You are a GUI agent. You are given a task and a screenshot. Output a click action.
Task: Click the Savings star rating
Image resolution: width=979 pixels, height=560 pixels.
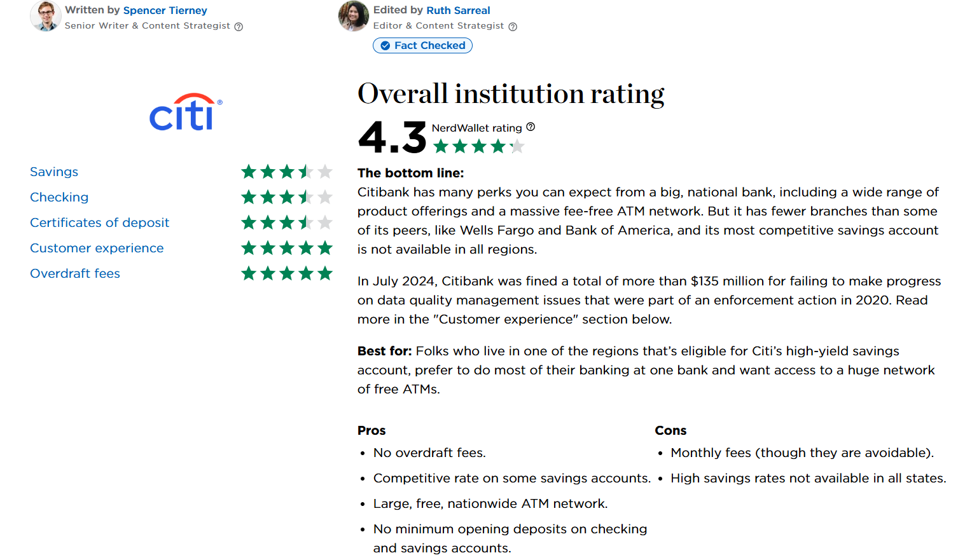pyautogui.click(x=287, y=172)
